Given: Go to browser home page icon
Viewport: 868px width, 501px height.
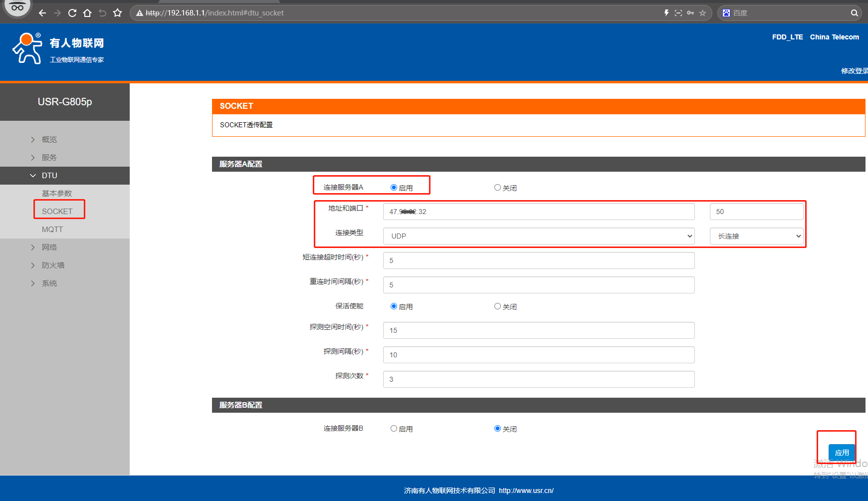Looking at the screenshot, I should [87, 13].
